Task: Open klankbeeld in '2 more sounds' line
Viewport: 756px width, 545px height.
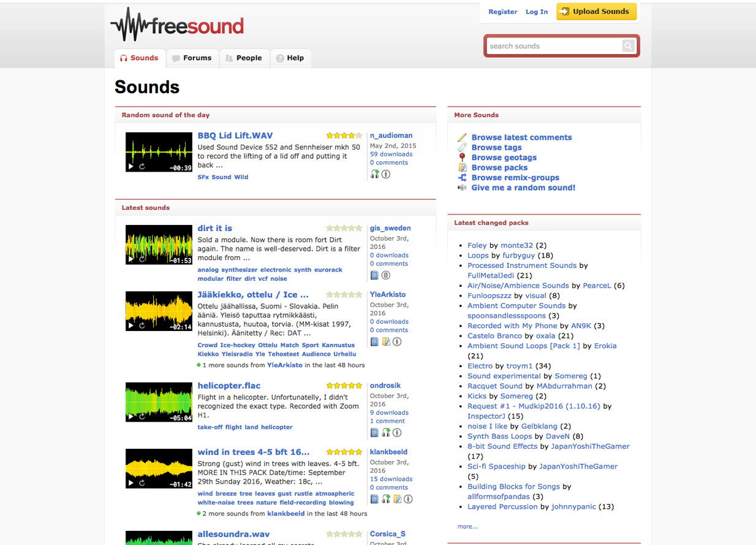Action: click(286, 514)
